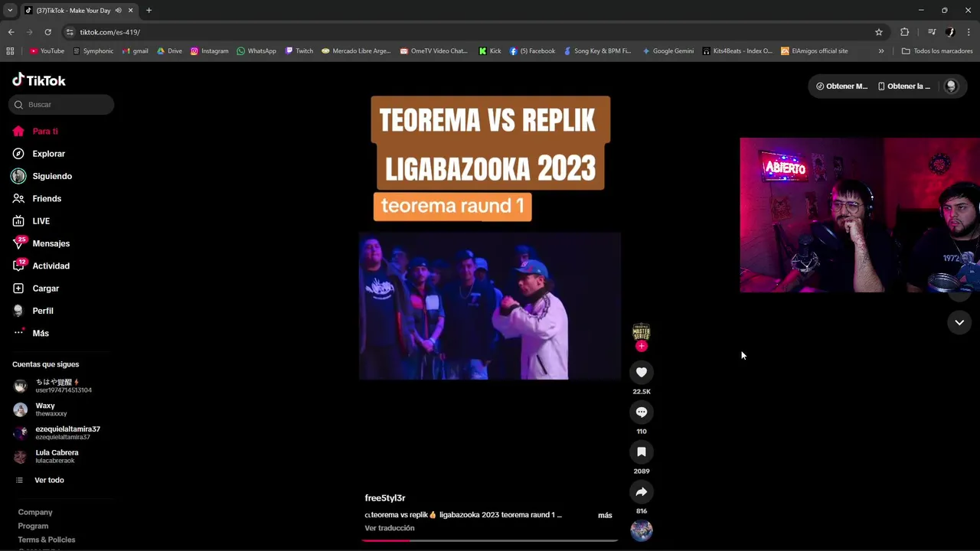Open the browser extensions puzzle icon
The height and width of the screenshot is (551, 980).
click(x=904, y=32)
